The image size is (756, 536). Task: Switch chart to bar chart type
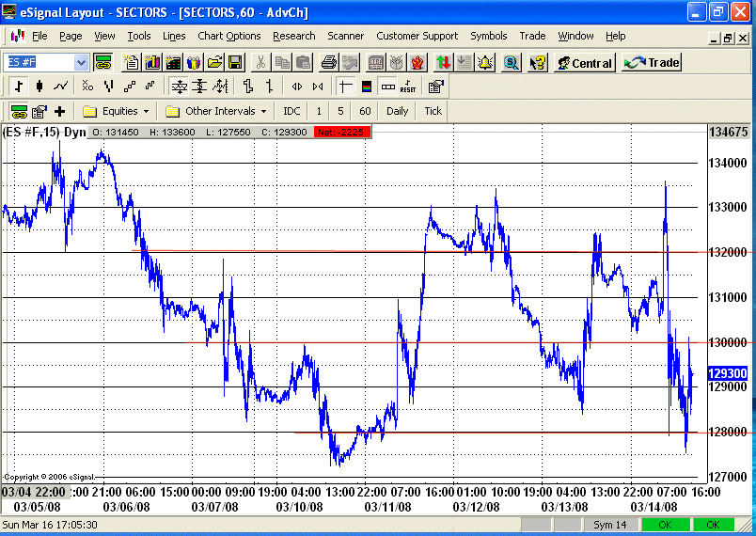[19, 87]
